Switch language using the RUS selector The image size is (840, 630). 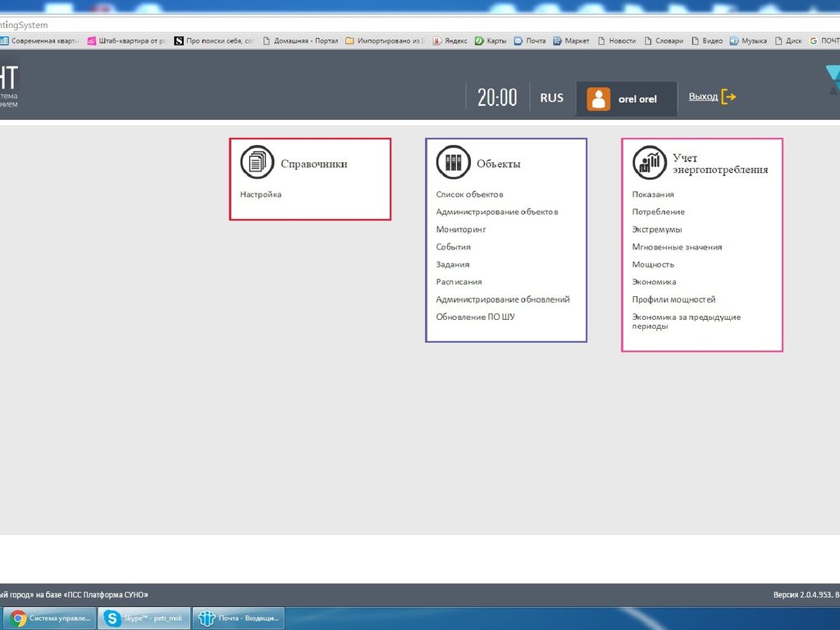coord(551,98)
